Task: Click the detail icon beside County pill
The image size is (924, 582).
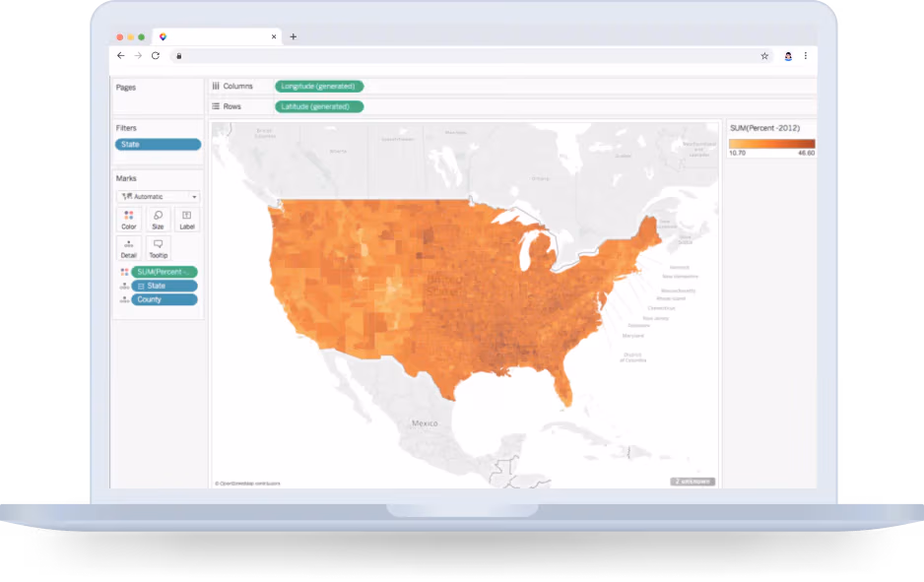Action: click(124, 299)
